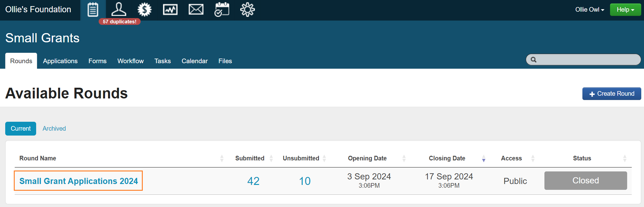Screen dimensions: 644x207
Task: Open the dollar funding icon
Action: [x=144, y=10]
